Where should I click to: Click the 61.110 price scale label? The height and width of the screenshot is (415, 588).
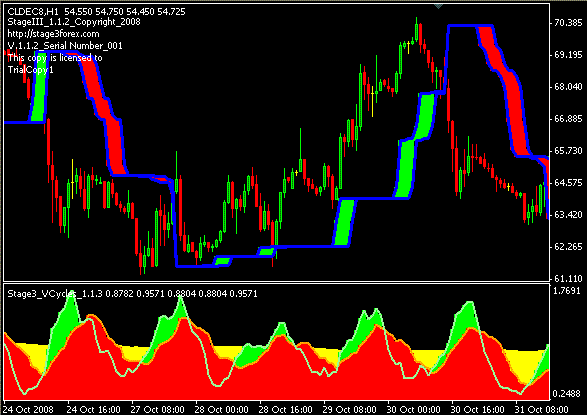[568, 279]
